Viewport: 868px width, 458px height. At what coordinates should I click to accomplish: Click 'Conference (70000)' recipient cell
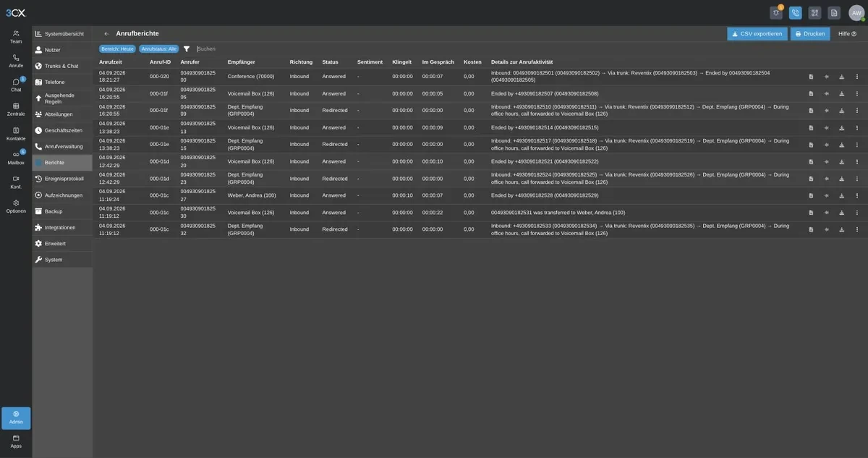(x=251, y=76)
